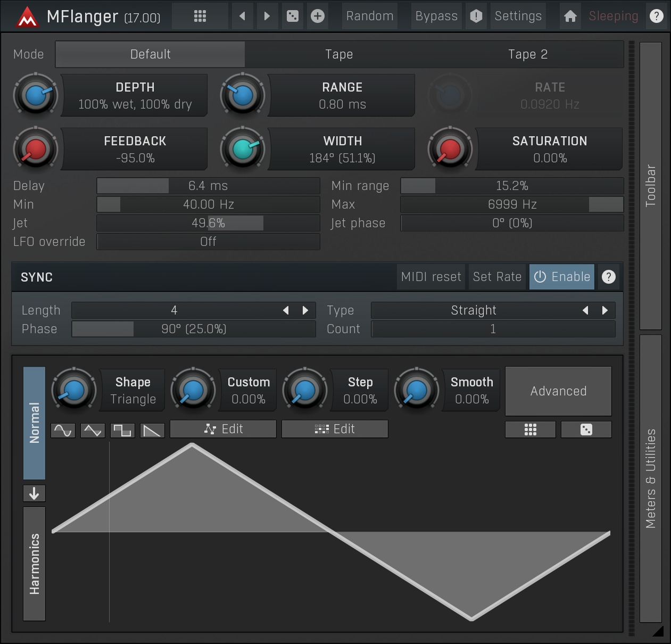Image resolution: width=671 pixels, height=644 pixels.
Task: Select the square wave shape icon
Action: coord(122,430)
